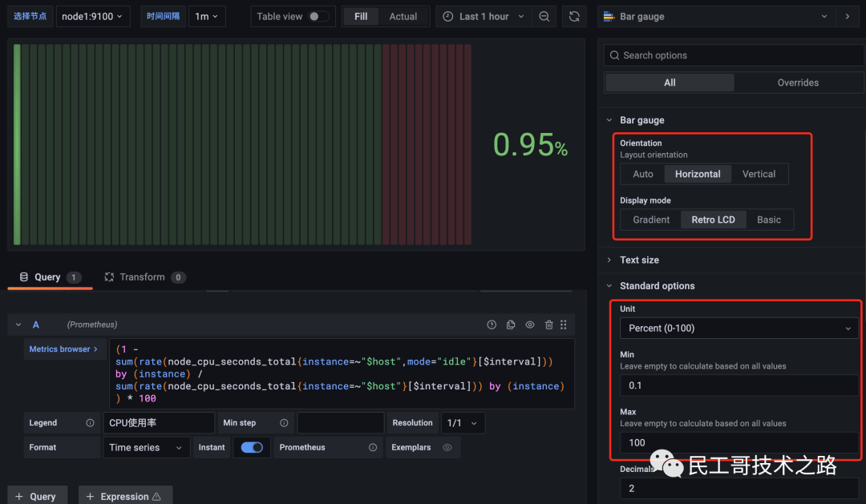Click the Transform tab icon
Viewport: 866px width, 504px height.
click(109, 277)
